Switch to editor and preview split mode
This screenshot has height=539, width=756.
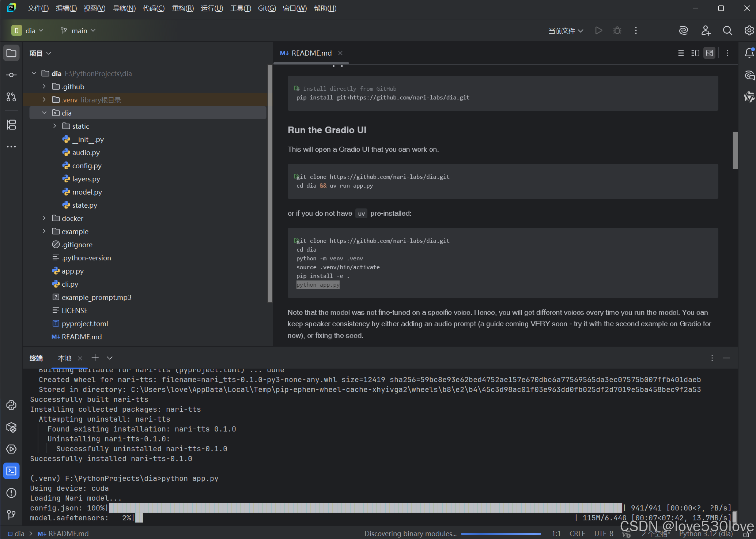point(695,53)
